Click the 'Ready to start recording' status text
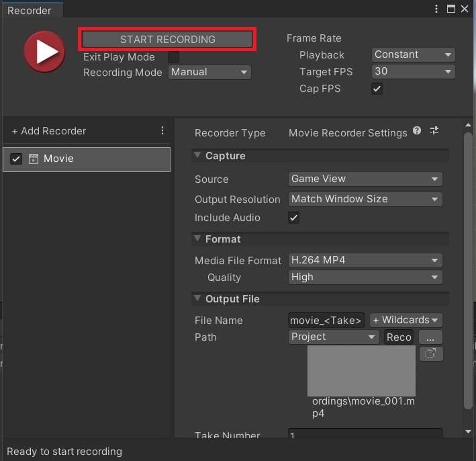Image resolution: width=476 pixels, height=461 pixels. pyautogui.click(x=64, y=452)
